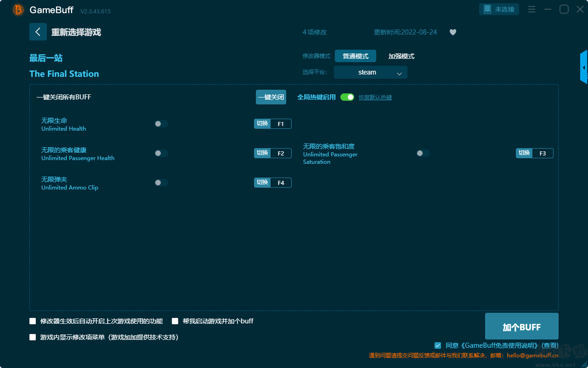Click the update time 2022-08-24 text

(x=406, y=32)
